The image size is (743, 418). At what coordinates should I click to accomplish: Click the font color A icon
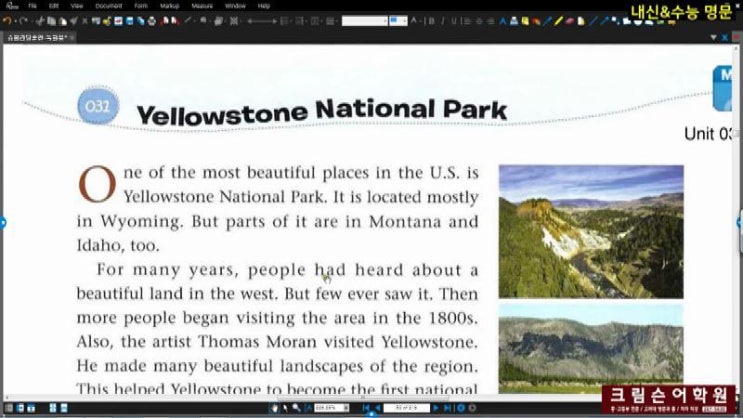[x=414, y=21]
